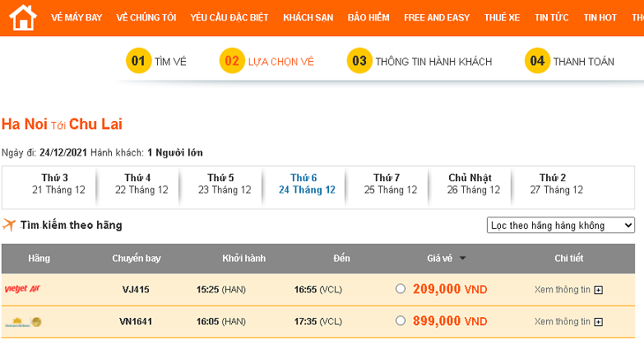
Task: Expand Xem thông tin for flight VJ415
Action: tap(563, 290)
